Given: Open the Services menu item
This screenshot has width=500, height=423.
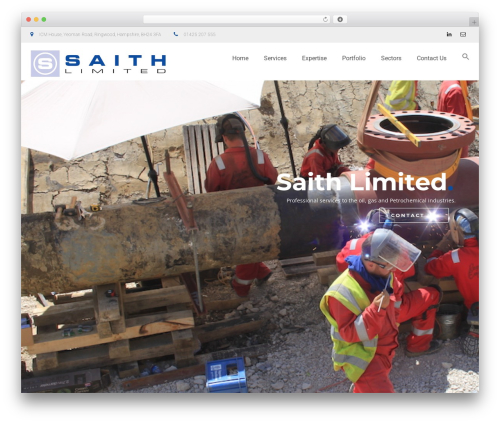Looking at the screenshot, I should pyautogui.click(x=275, y=58).
